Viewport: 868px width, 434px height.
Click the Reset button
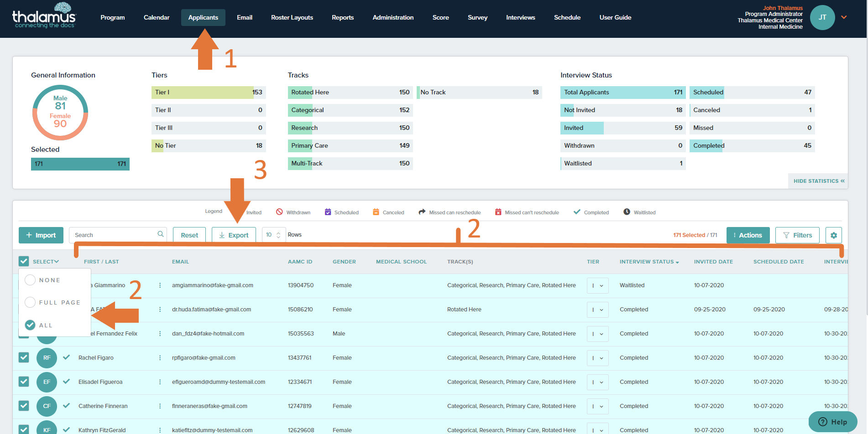[189, 235]
